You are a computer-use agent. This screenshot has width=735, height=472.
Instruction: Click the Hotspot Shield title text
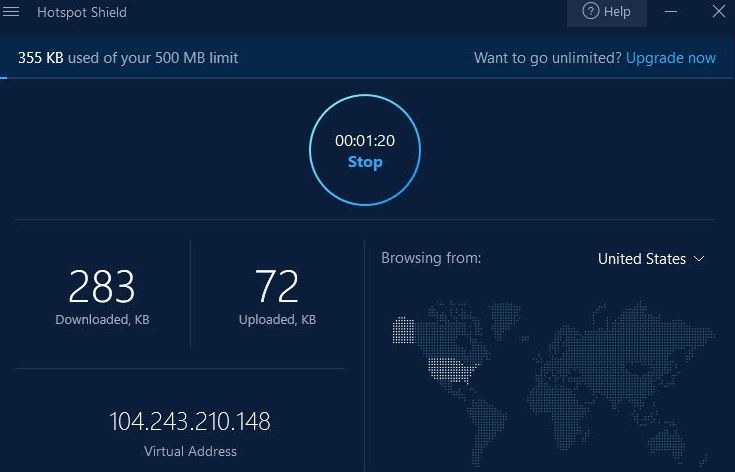(x=82, y=12)
